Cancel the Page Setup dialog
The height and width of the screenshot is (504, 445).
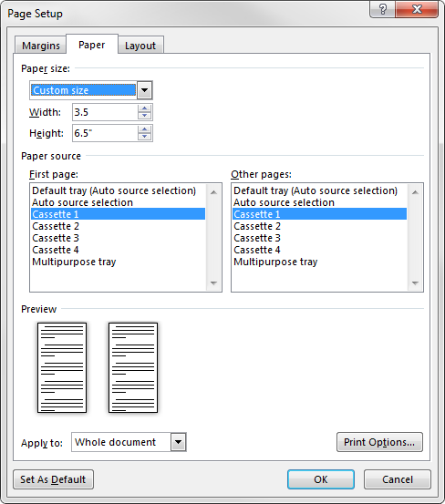pyautogui.click(x=398, y=479)
